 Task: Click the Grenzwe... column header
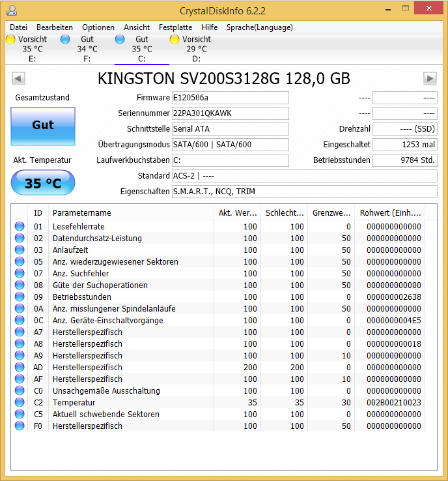click(x=331, y=213)
